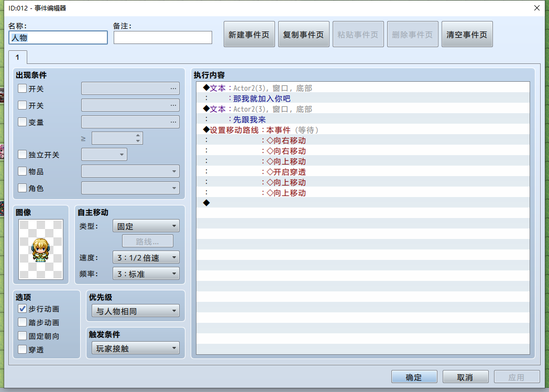Enable the first 开关 condition checkbox
This screenshot has height=392, width=549.
pyautogui.click(x=22, y=88)
